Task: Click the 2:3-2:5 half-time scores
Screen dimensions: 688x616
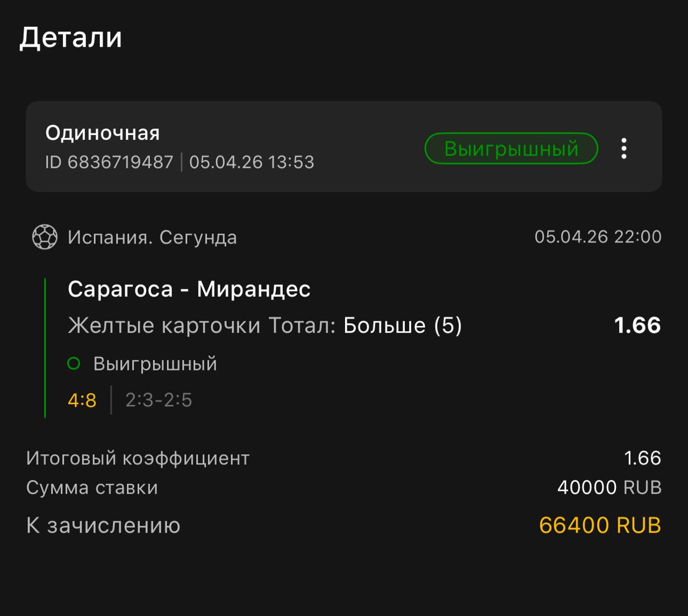Action: (x=159, y=400)
